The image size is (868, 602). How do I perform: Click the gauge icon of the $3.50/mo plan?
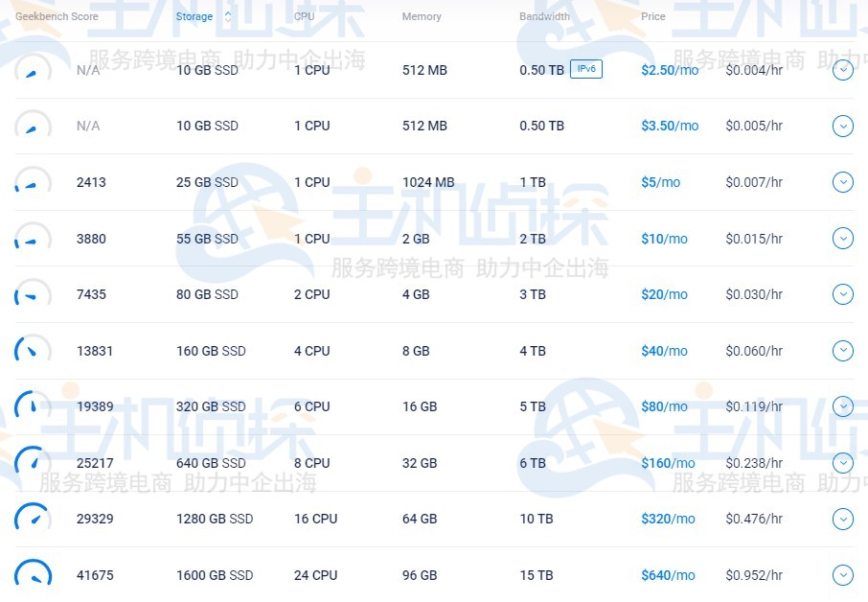pos(33,125)
